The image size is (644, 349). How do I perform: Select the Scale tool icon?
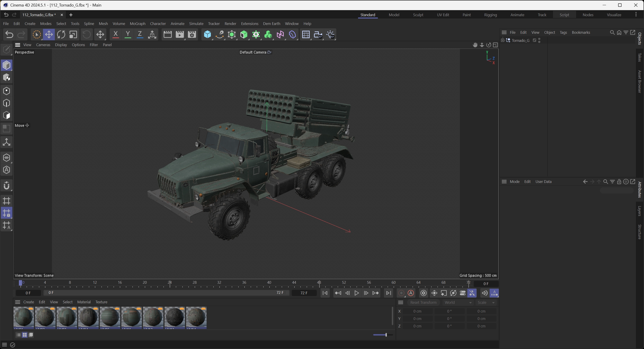point(73,34)
